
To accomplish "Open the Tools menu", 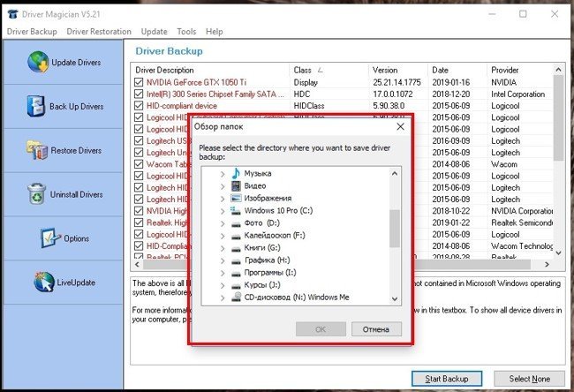I will pyautogui.click(x=186, y=32).
